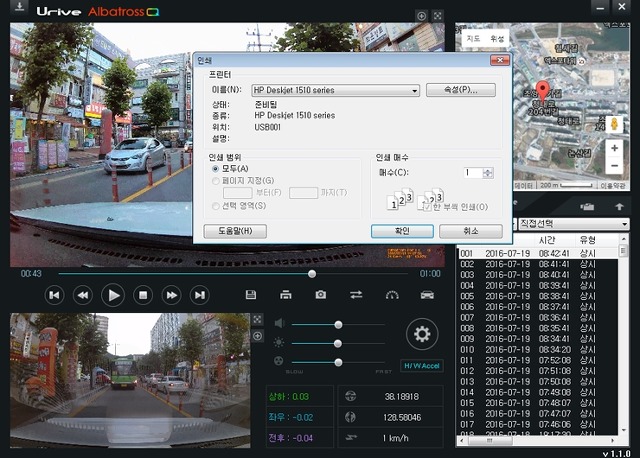The image size is (640, 458).
Task: Click the upload arrow icon above the file list
Action: [x=619, y=207]
